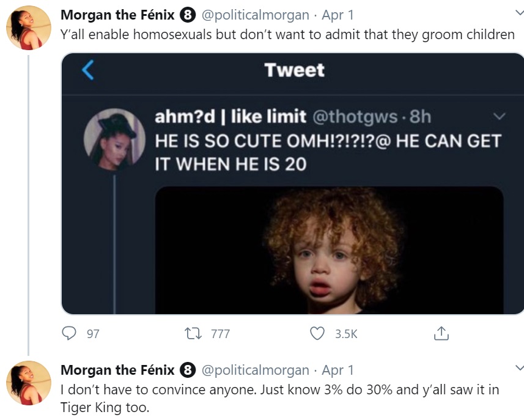Click the 8-ball badge in the second tweet
The image size is (524, 420).
point(188,370)
